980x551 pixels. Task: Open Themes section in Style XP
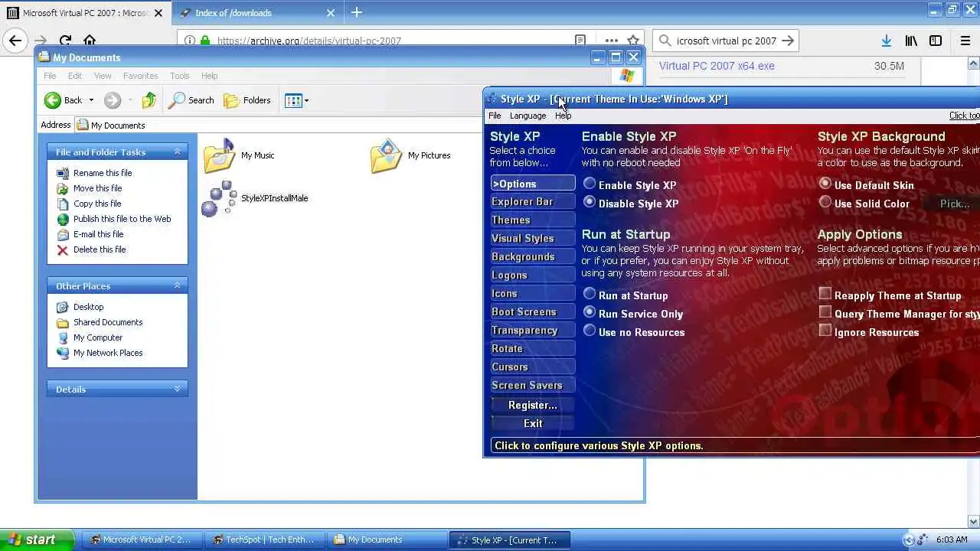533,220
